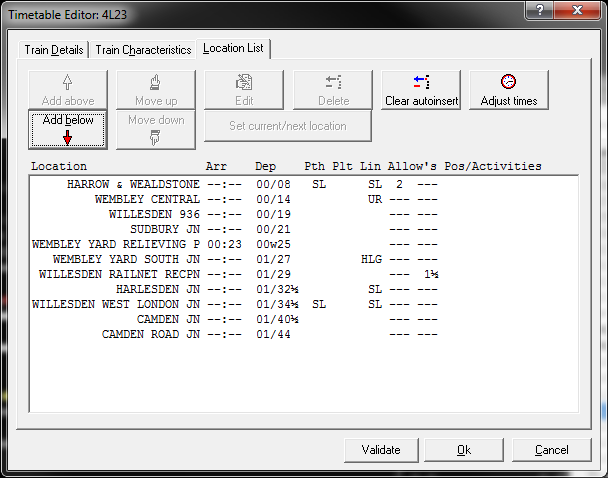The height and width of the screenshot is (478, 608).
Task: Click the Delete location button
Action: pos(333,90)
